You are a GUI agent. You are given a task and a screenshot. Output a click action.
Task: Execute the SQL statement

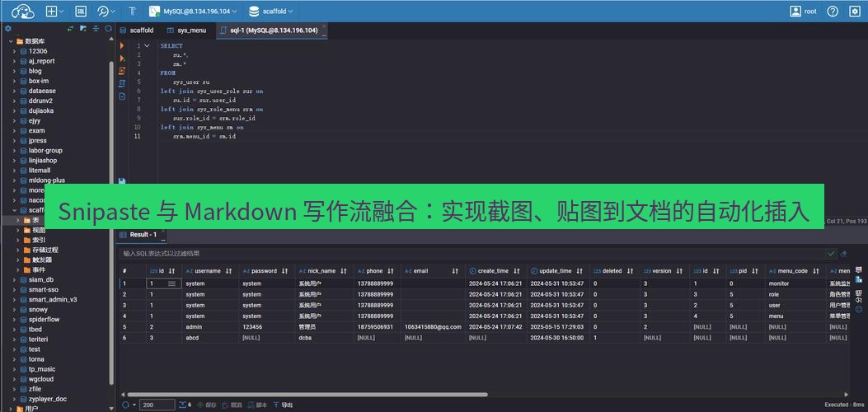(122, 46)
